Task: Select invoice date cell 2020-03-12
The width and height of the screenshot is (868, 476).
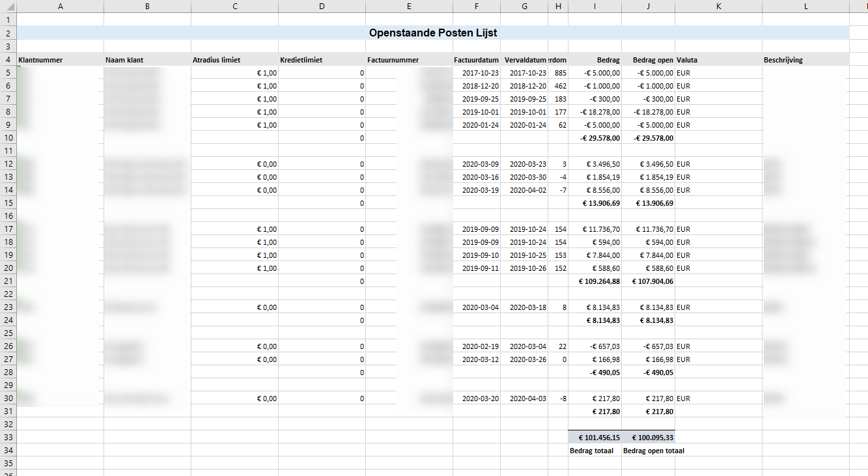Action: tap(477, 359)
